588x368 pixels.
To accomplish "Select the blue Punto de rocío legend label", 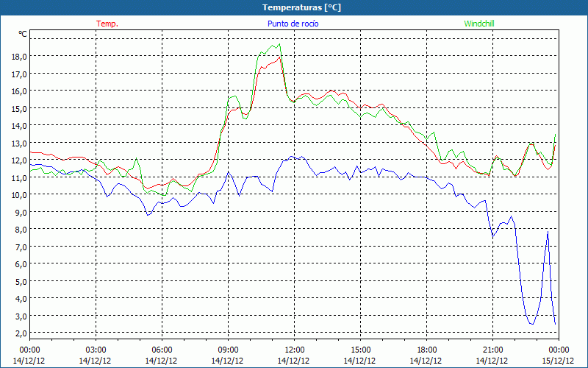I will (x=293, y=24).
